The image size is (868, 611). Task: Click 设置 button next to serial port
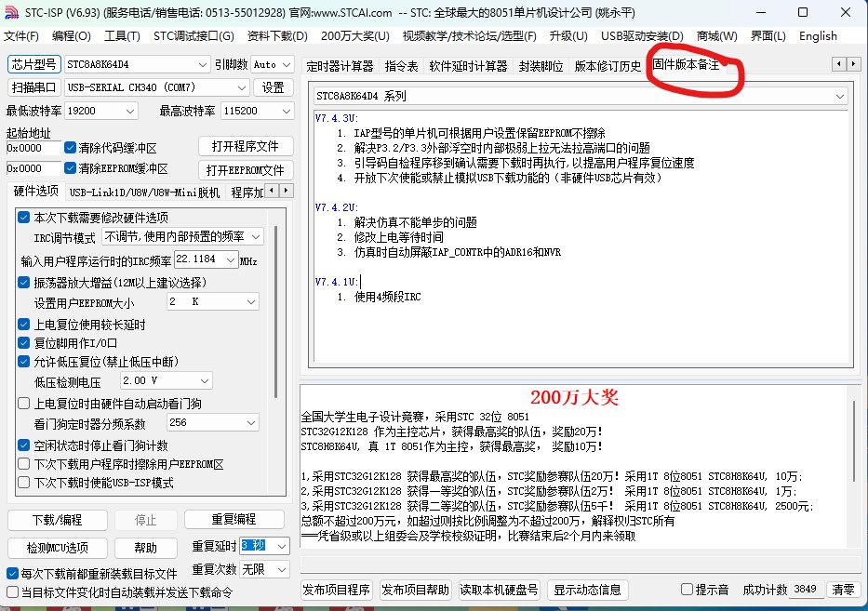(x=273, y=87)
